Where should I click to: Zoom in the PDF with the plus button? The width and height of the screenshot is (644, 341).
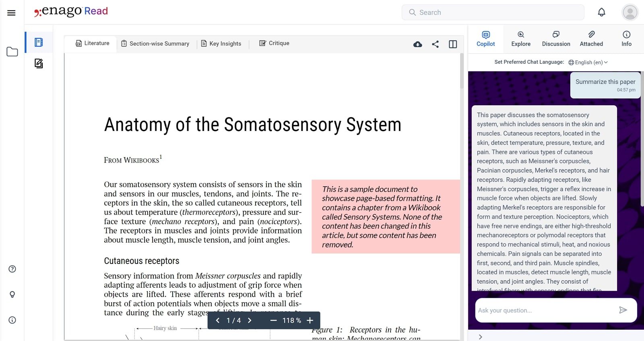[x=310, y=320]
